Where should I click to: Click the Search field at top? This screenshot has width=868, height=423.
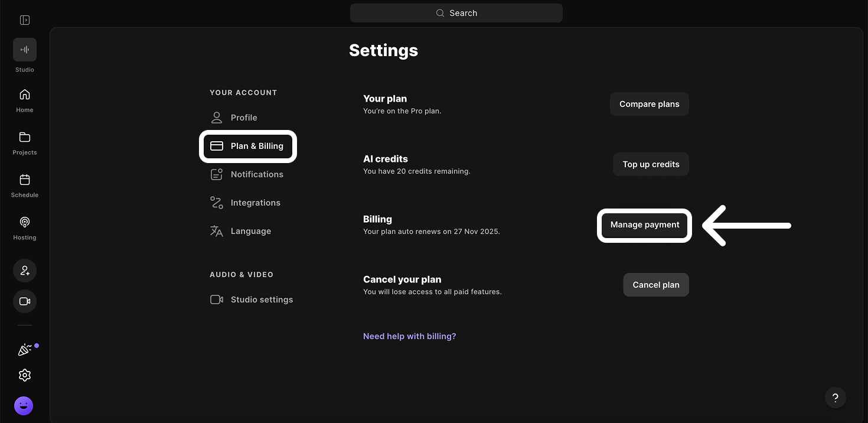click(x=456, y=13)
